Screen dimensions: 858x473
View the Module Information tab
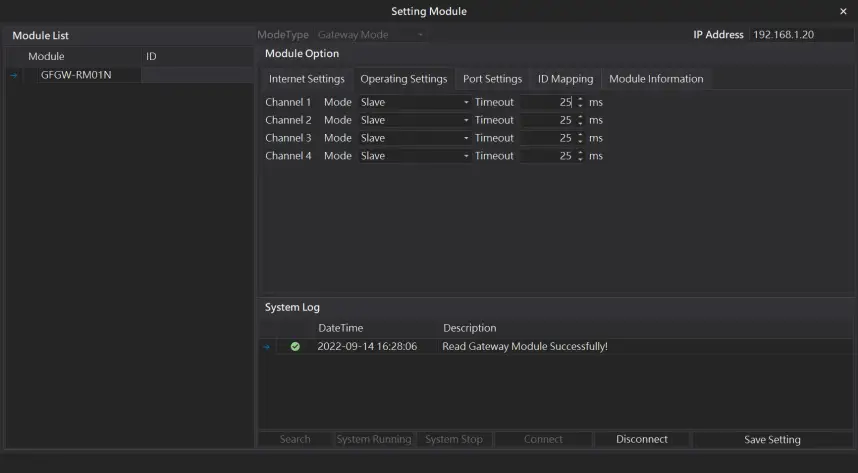click(656, 79)
